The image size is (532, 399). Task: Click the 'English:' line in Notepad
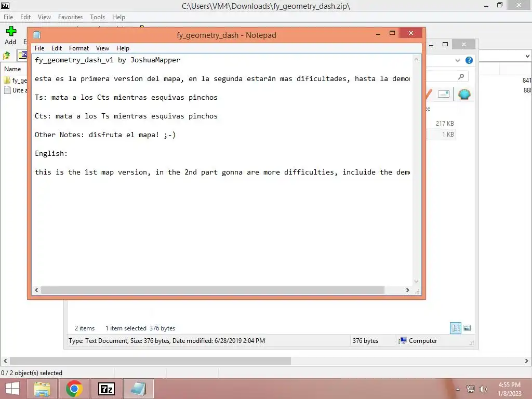point(51,153)
